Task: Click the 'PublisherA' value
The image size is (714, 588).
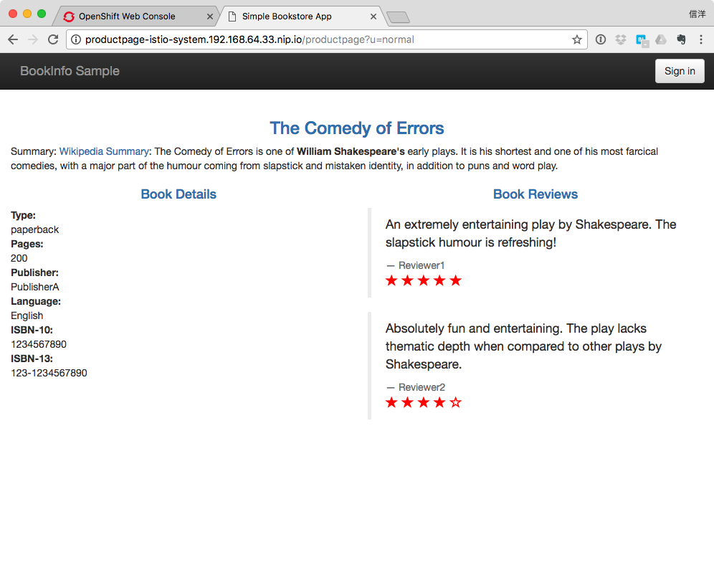Action: [35, 287]
